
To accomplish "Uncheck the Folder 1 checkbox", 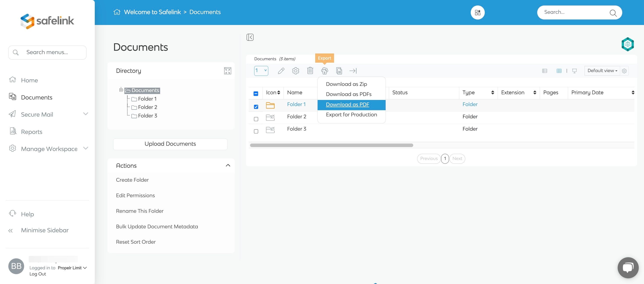I will click(x=256, y=107).
